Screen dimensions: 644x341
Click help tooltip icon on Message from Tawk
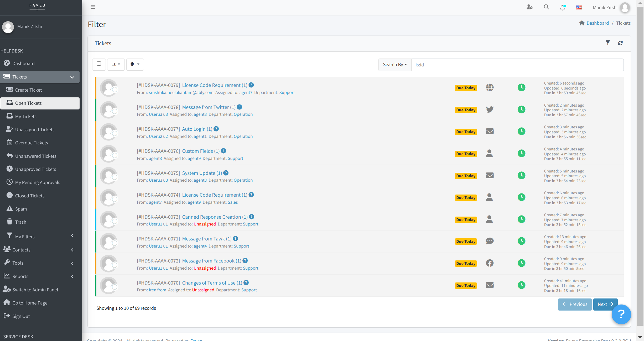coord(235,239)
